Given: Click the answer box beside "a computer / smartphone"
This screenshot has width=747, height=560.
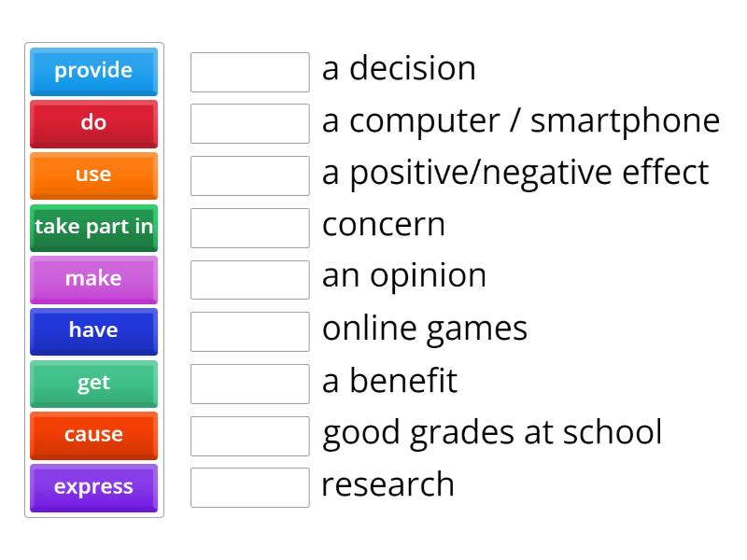Looking at the screenshot, I should [x=249, y=123].
